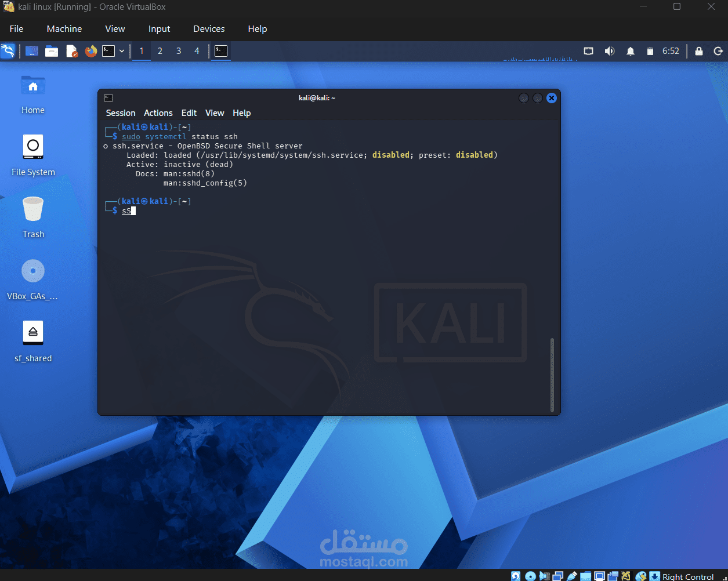728x581 pixels.
Task: Click the VirtualBox USB status icon
Action: tap(571, 576)
